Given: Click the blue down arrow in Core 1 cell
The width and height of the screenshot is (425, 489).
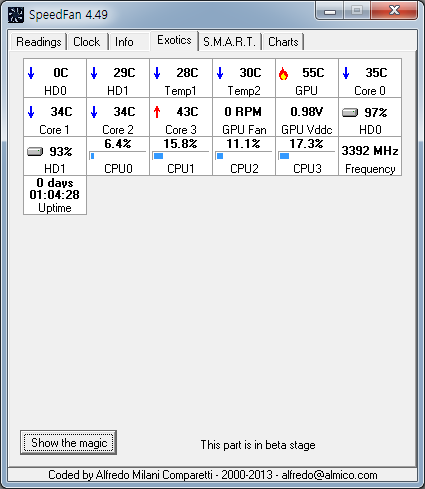Looking at the screenshot, I should point(31,112).
